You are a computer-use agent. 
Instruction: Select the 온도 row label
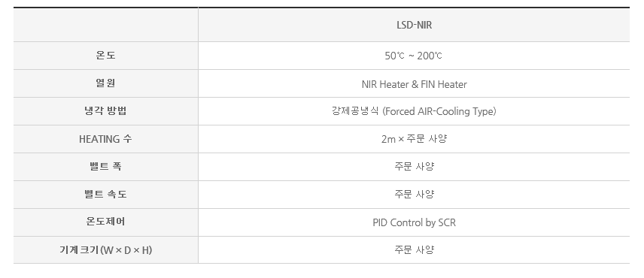[105, 56]
